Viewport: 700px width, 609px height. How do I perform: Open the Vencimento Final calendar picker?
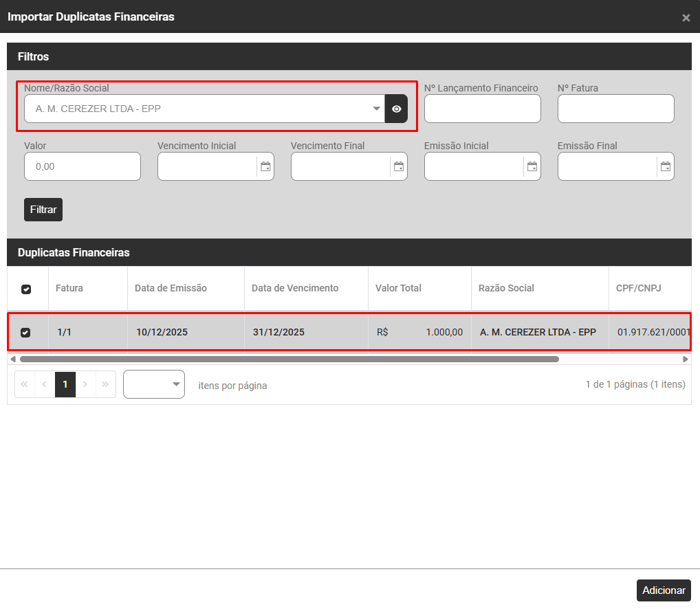coord(398,166)
